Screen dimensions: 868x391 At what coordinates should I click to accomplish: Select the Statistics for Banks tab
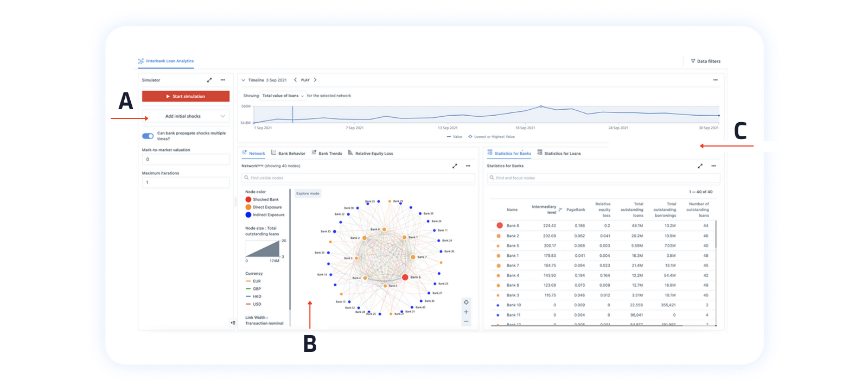(x=509, y=153)
